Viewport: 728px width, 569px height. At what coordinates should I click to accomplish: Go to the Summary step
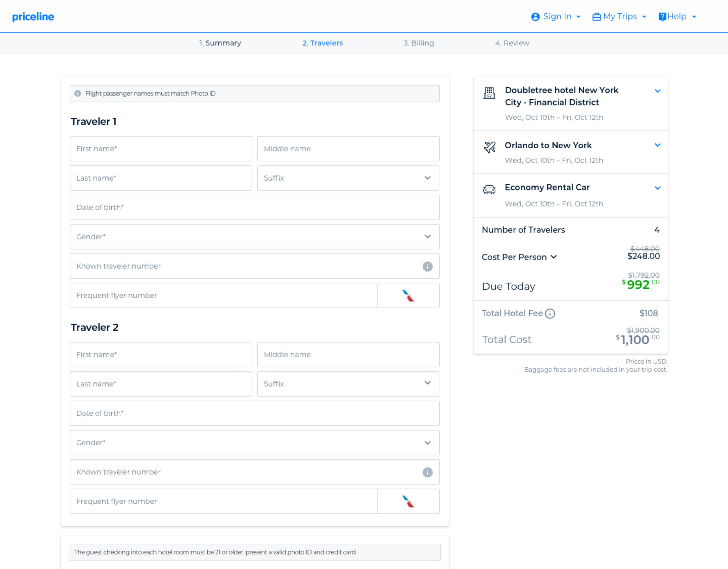[x=220, y=43]
